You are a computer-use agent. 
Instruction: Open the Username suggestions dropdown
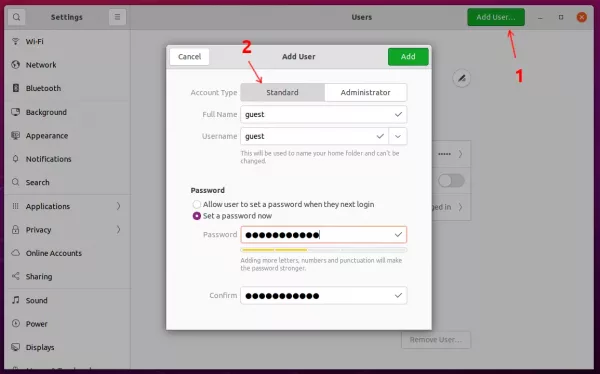pyautogui.click(x=398, y=136)
